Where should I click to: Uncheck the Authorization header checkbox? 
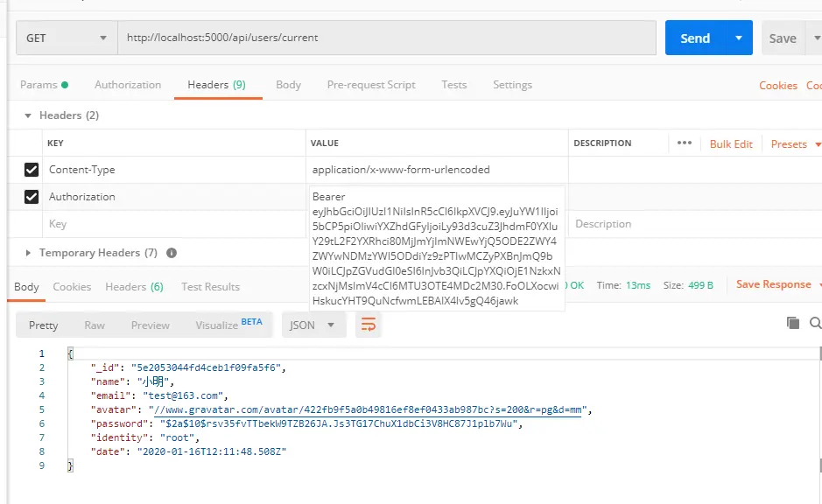click(x=32, y=197)
